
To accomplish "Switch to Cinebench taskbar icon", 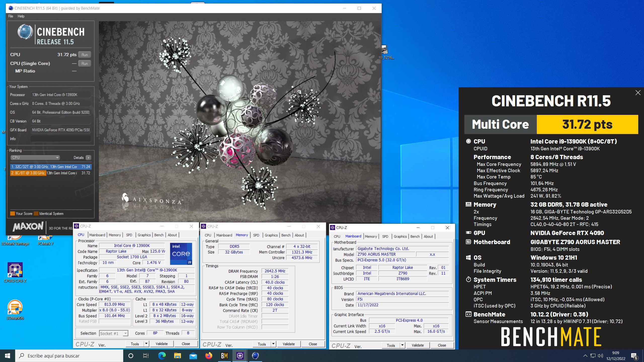I will 255,356.
